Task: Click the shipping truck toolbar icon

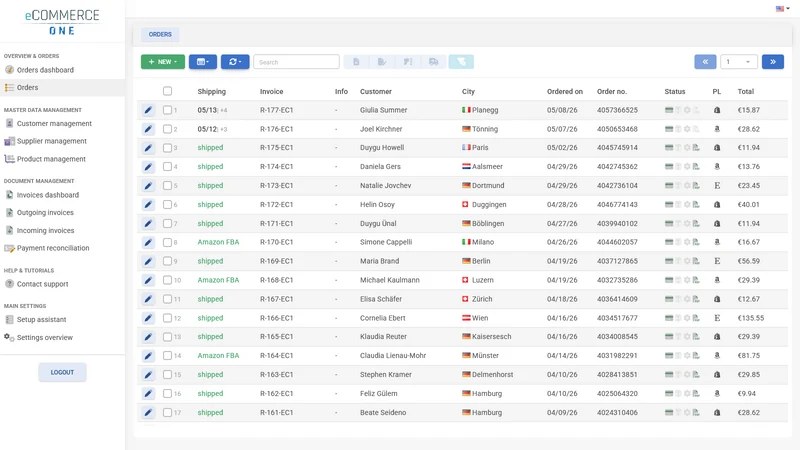Action: tap(434, 62)
